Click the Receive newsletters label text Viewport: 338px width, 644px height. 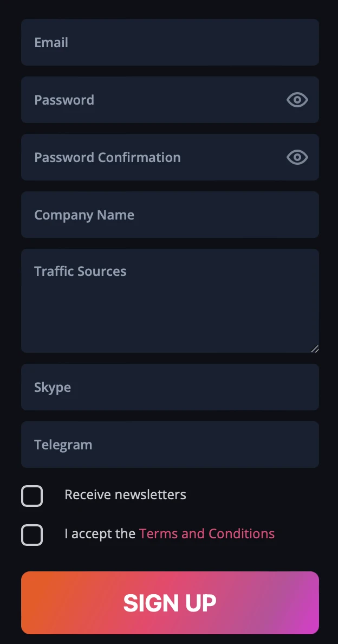pos(125,494)
